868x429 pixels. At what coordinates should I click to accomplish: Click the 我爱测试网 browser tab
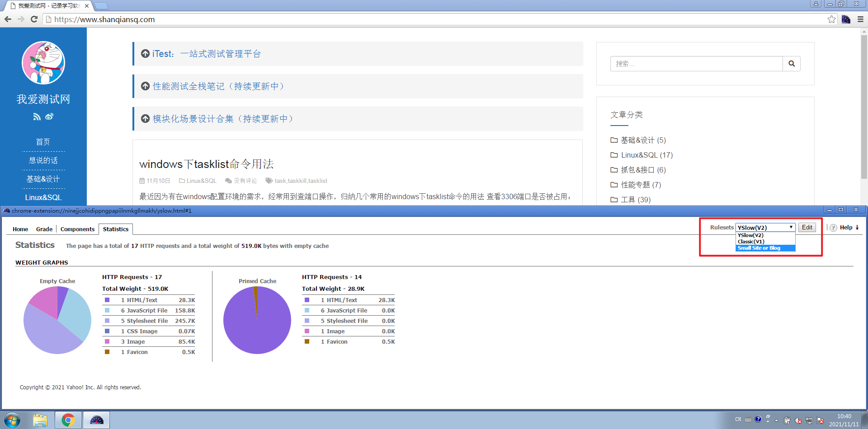(47, 6)
